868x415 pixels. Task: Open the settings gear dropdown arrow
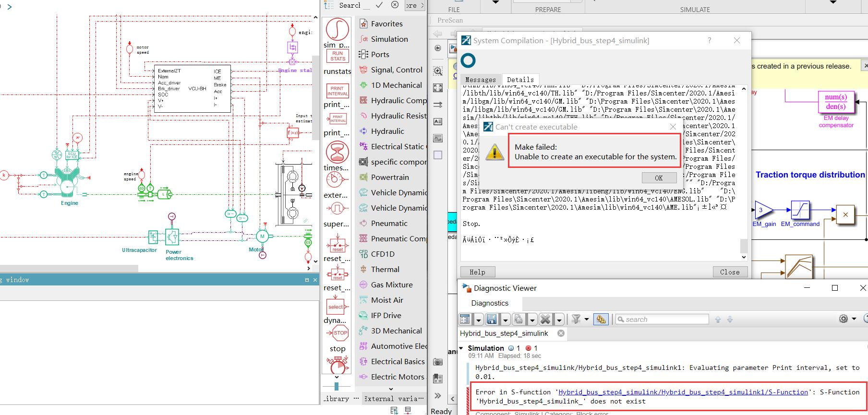click(854, 319)
